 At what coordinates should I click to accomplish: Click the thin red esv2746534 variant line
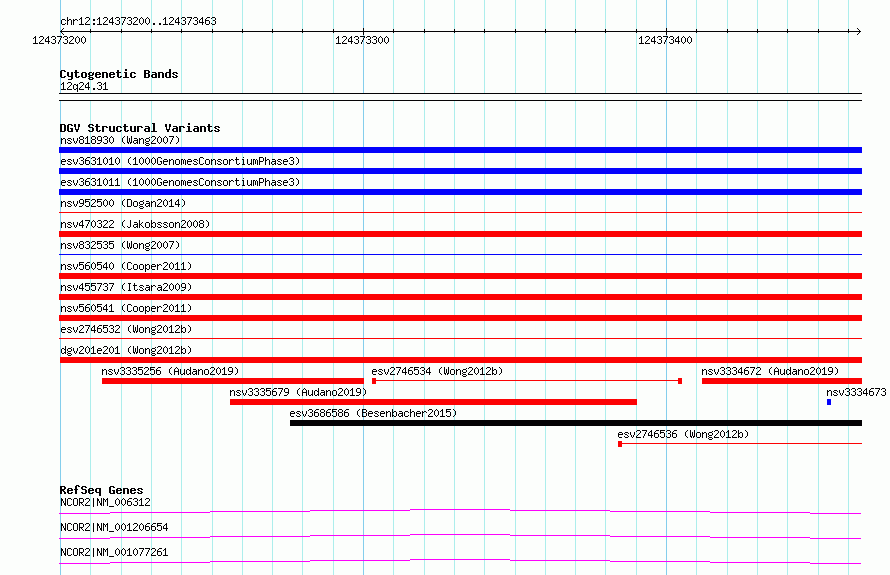tap(527, 381)
